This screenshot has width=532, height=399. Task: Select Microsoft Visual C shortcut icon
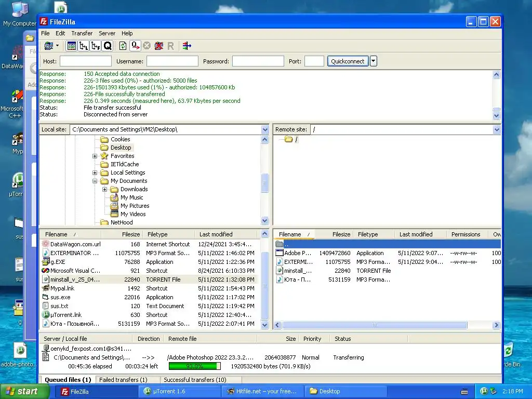coord(46,271)
